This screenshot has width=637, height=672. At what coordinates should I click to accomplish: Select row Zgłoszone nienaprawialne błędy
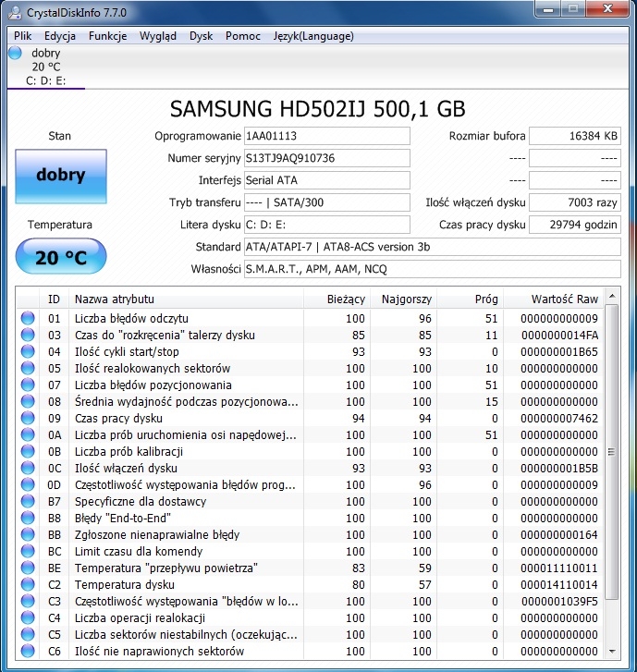pyautogui.click(x=311, y=534)
